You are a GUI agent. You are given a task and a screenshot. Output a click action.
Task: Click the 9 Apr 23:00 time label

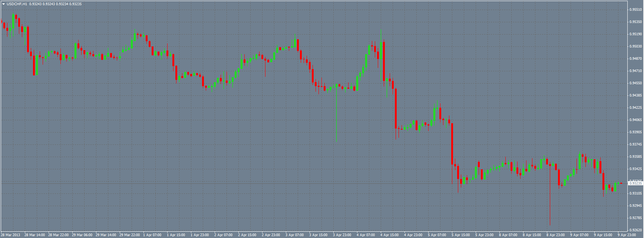click(x=627, y=235)
